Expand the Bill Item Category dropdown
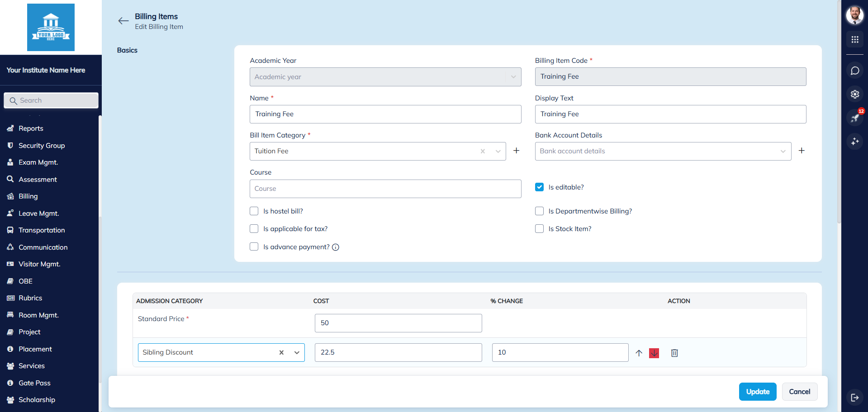The height and width of the screenshot is (412, 868). (498, 152)
